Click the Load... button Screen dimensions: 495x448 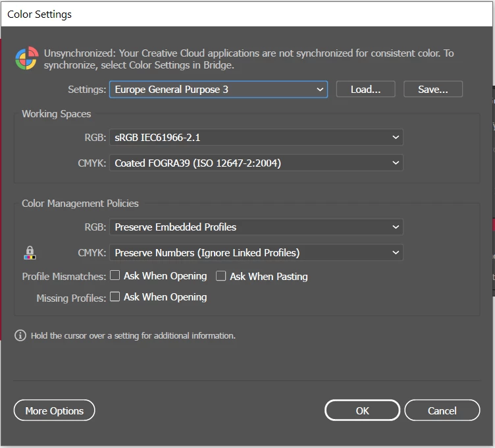[x=365, y=90]
